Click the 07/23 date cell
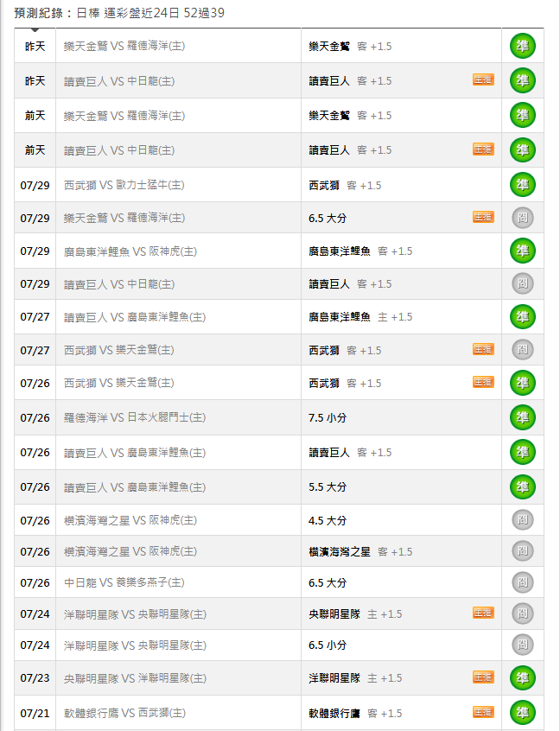The height and width of the screenshot is (731, 560). click(x=35, y=678)
